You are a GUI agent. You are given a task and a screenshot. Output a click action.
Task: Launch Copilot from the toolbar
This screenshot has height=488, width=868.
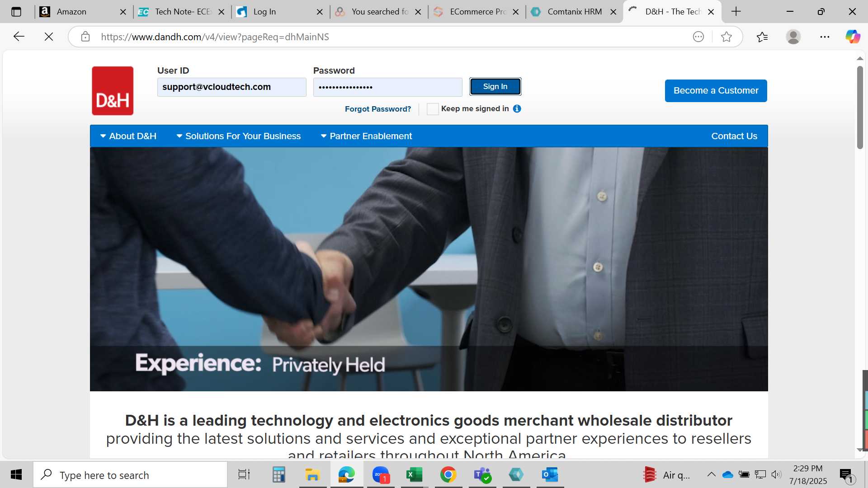(853, 37)
